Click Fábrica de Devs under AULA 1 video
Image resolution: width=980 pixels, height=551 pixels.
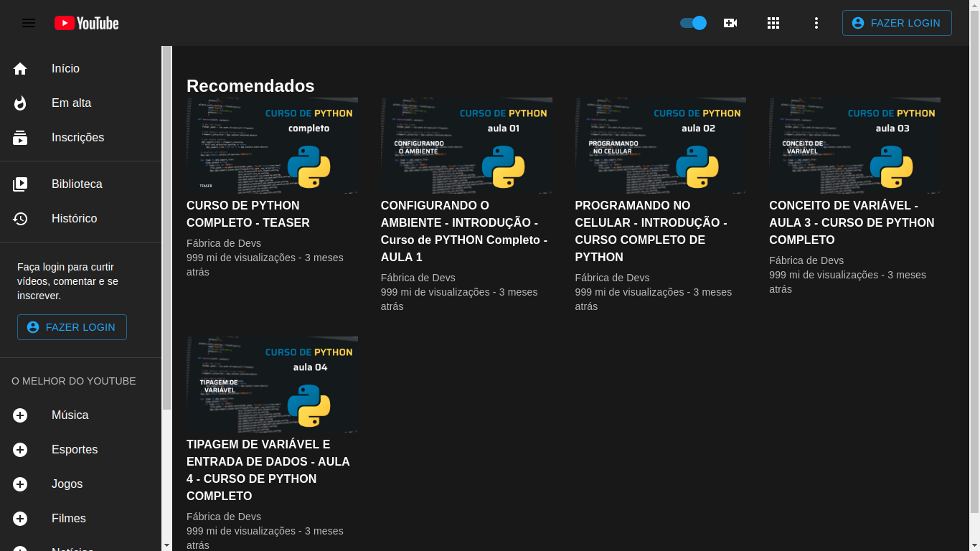tap(418, 278)
